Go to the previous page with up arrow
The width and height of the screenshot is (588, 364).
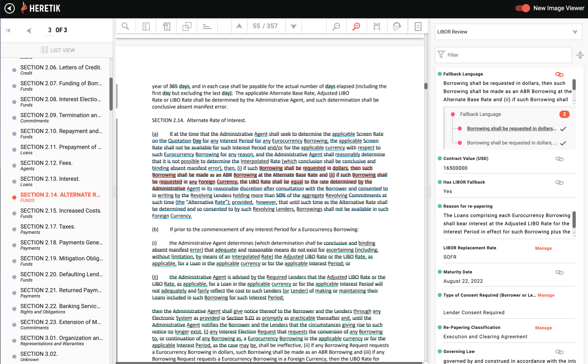[x=239, y=27]
